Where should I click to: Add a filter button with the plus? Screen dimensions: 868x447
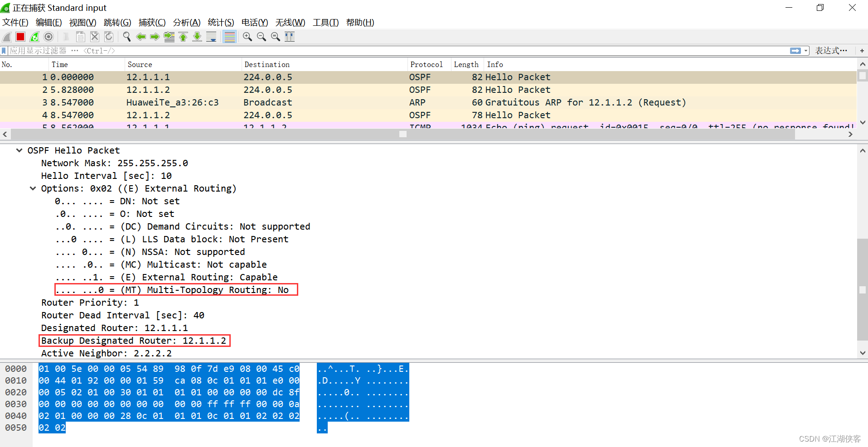862,51
